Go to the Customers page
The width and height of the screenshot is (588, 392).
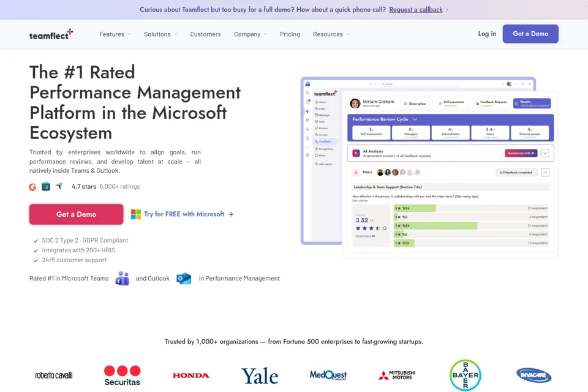tap(206, 34)
